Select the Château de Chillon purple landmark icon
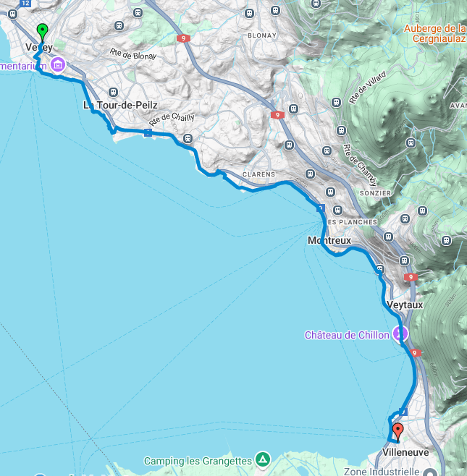 click(400, 333)
